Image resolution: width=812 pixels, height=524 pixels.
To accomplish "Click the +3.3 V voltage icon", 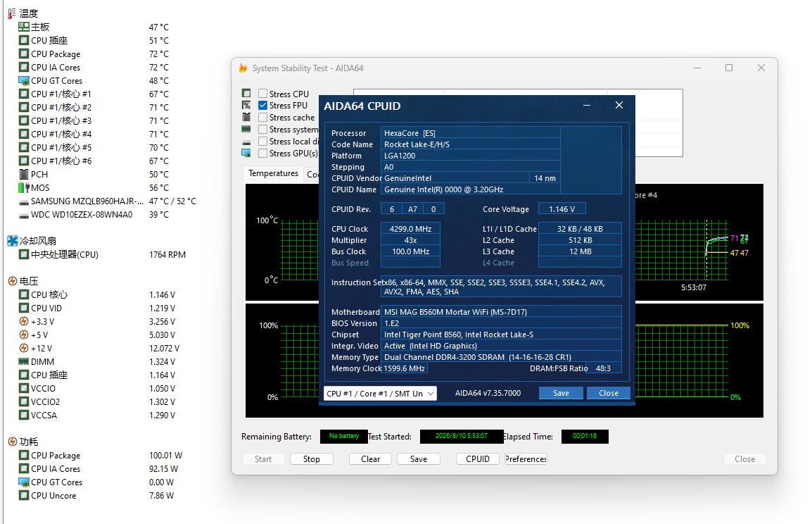I will pyautogui.click(x=24, y=321).
